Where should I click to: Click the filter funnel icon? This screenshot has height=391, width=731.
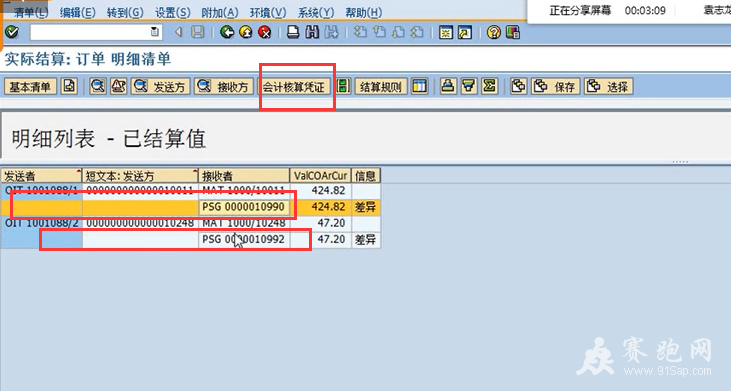(x=469, y=87)
